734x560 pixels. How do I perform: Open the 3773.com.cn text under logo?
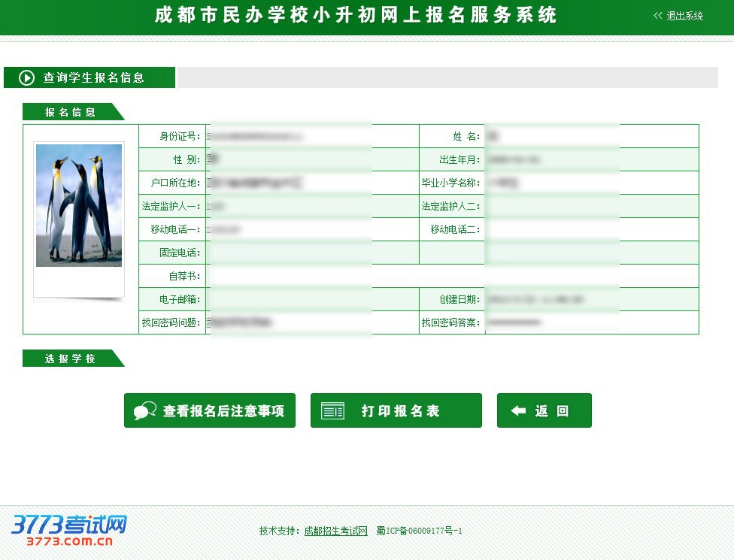pyautogui.click(x=69, y=540)
